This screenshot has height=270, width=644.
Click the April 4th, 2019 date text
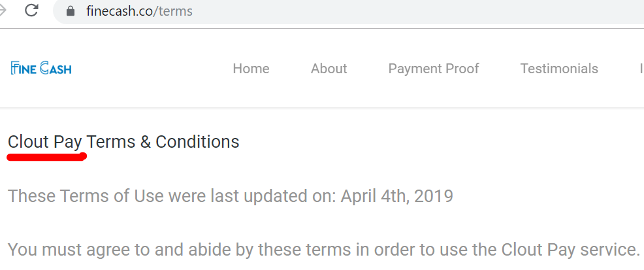point(396,196)
